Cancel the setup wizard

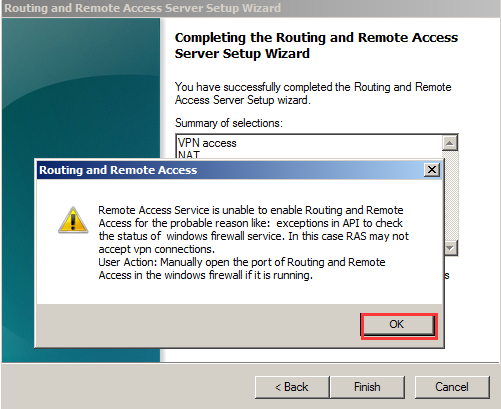pyautogui.click(x=452, y=387)
